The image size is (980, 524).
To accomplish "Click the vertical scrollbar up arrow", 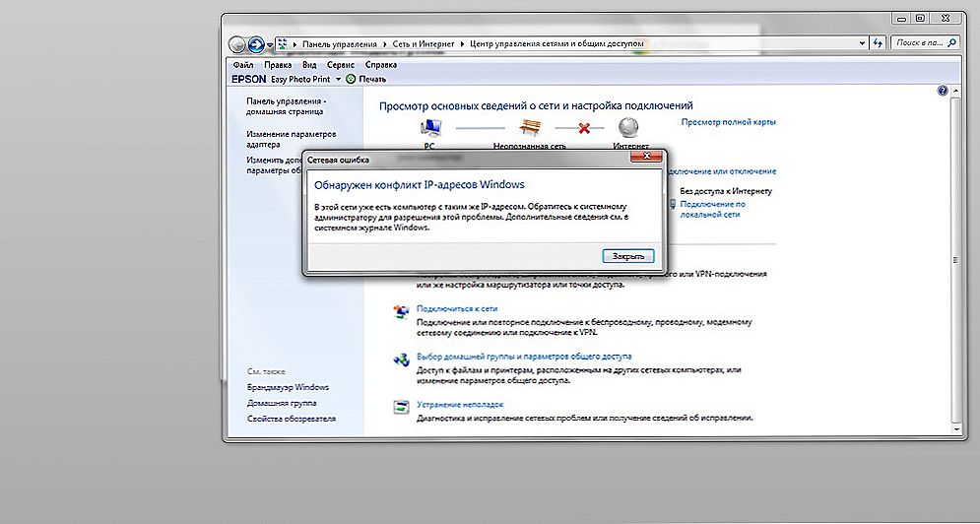I will coord(955,92).
